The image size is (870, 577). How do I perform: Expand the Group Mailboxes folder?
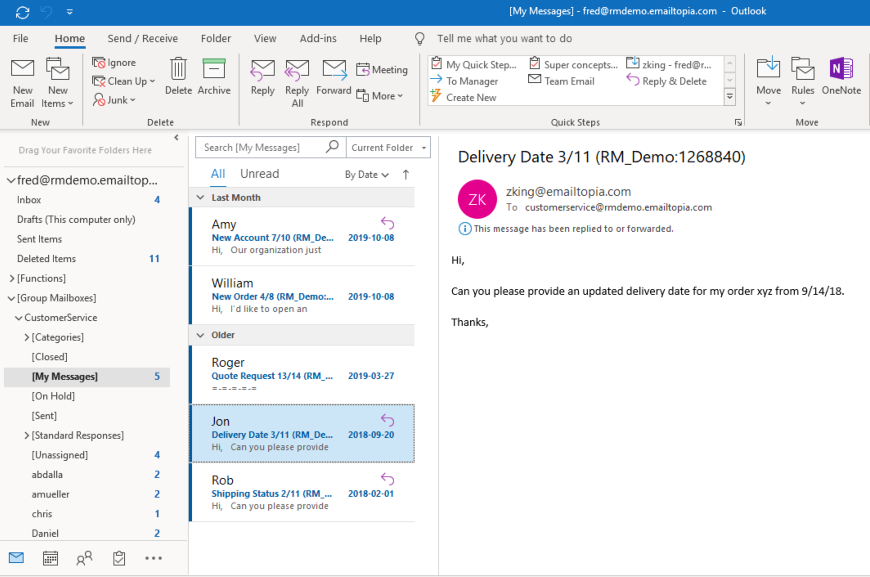point(8,297)
